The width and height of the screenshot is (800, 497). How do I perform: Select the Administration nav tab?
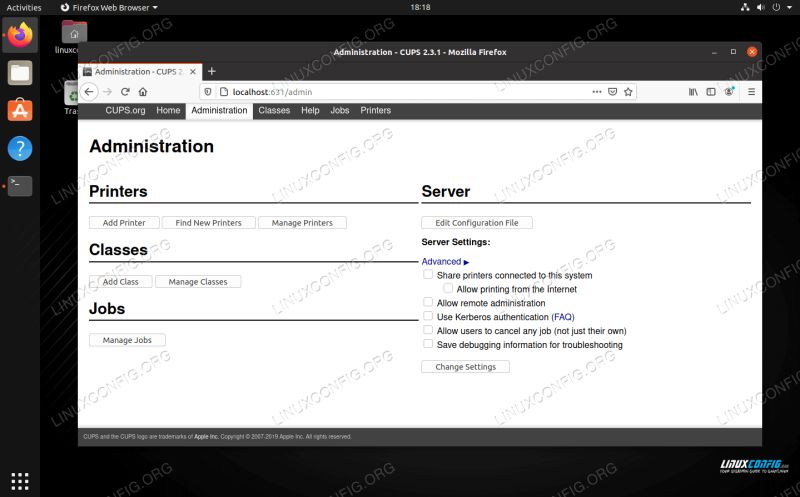tap(219, 111)
